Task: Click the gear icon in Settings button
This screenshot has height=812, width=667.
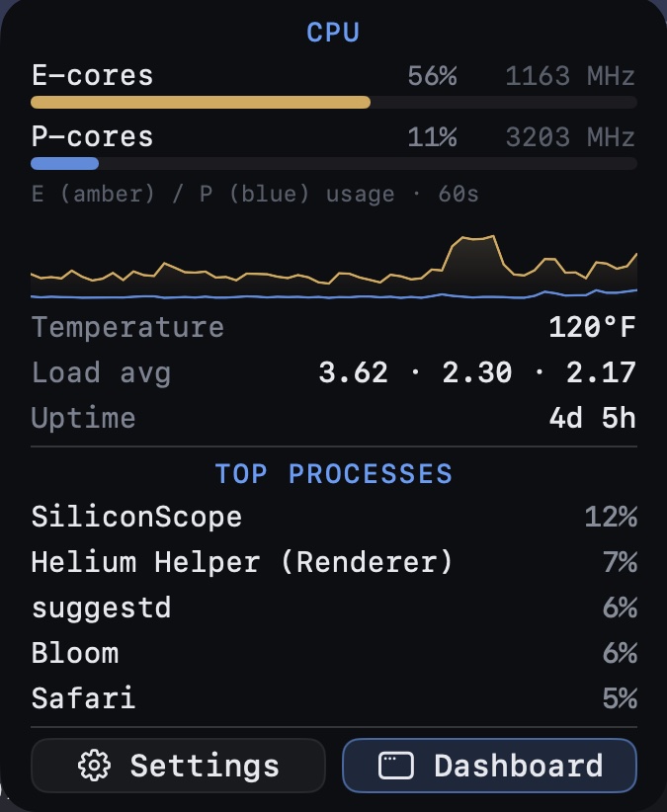Action: click(94, 766)
